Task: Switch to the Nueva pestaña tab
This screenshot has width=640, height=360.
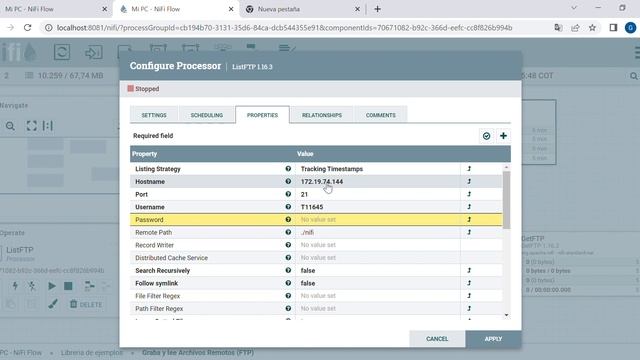Action: pos(302,9)
